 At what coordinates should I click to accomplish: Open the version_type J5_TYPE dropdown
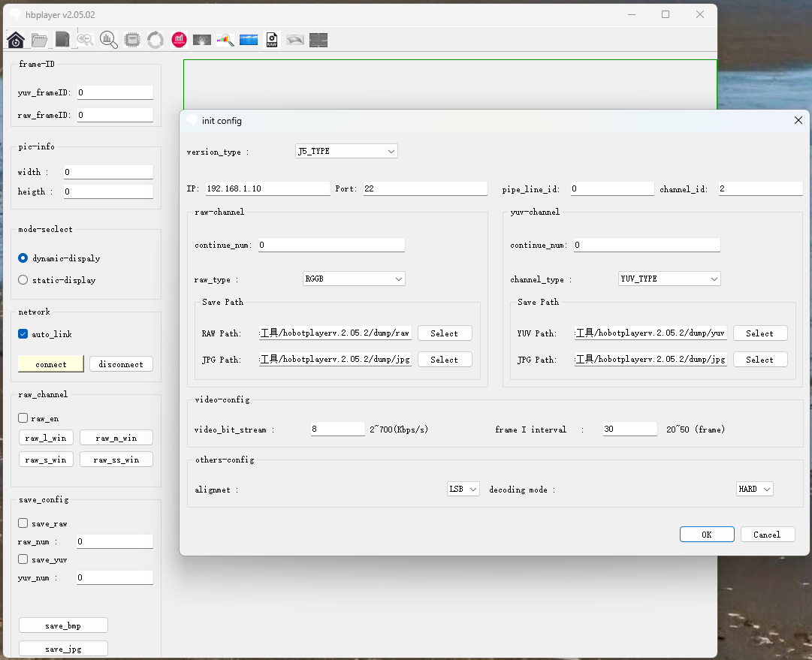point(346,151)
